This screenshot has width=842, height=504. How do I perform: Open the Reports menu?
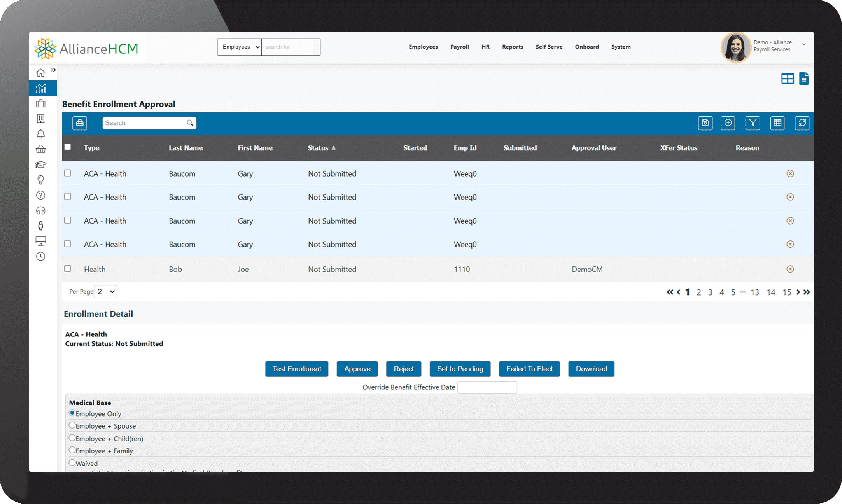click(x=512, y=47)
